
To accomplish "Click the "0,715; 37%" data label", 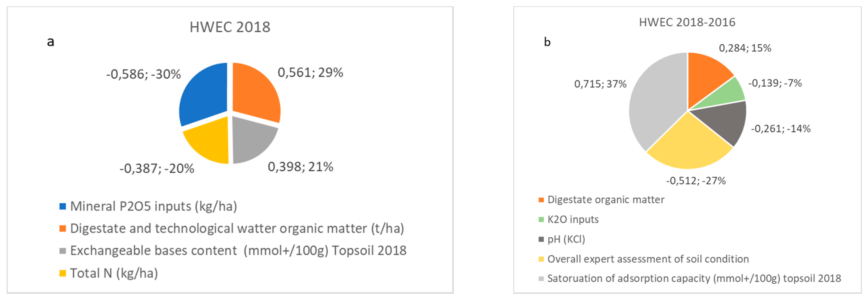I will tap(600, 84).
